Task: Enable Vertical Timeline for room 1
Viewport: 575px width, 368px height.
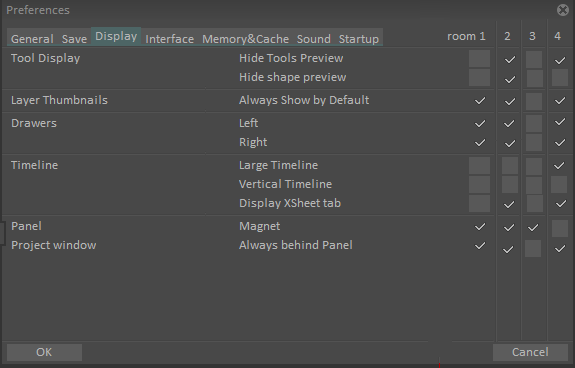Action: [479, 184]
